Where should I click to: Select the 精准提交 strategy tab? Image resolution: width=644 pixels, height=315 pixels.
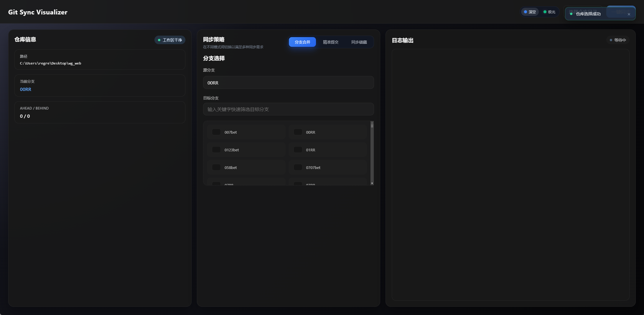click(x=331, y=42)
